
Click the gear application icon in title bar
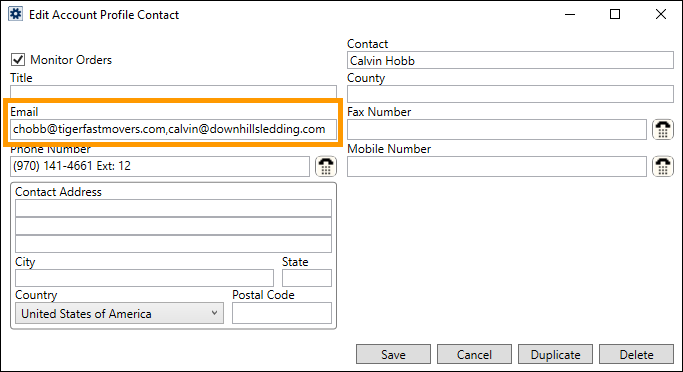[x=15, y=14]
